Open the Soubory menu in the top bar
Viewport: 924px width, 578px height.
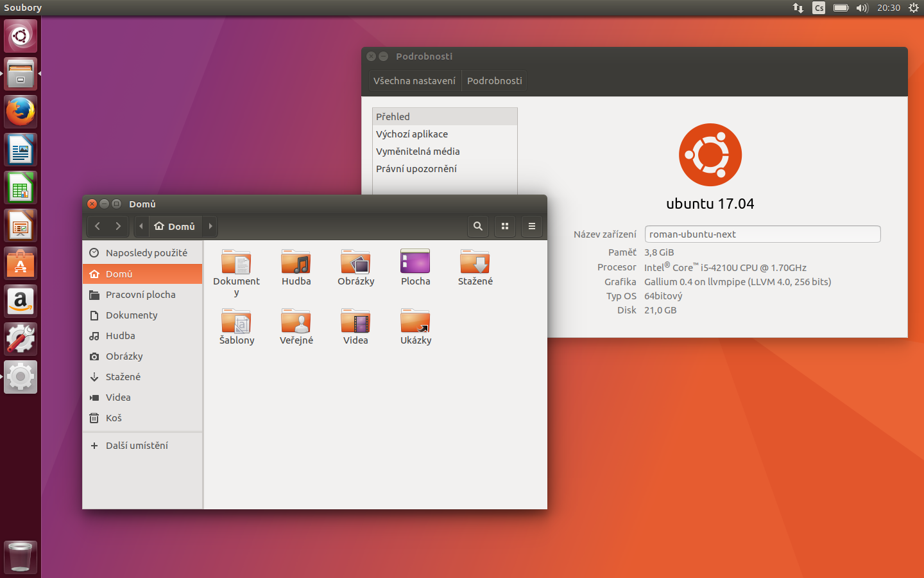pos(22,8)
